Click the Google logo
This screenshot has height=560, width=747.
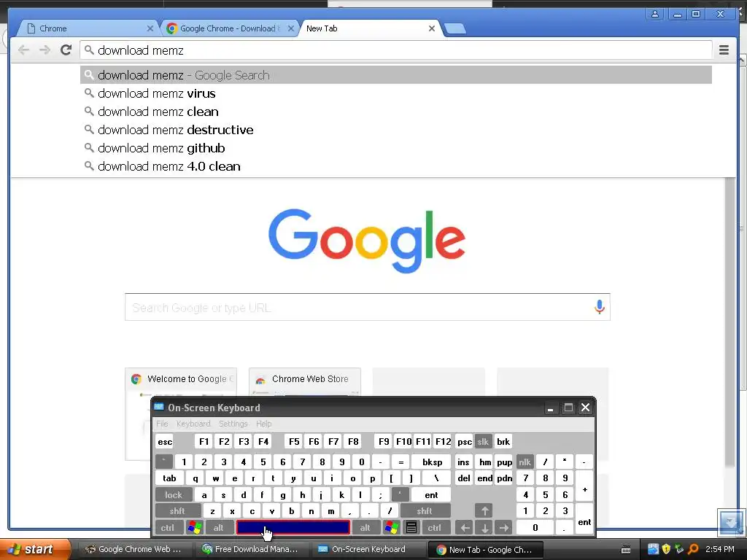pos(367,241)
